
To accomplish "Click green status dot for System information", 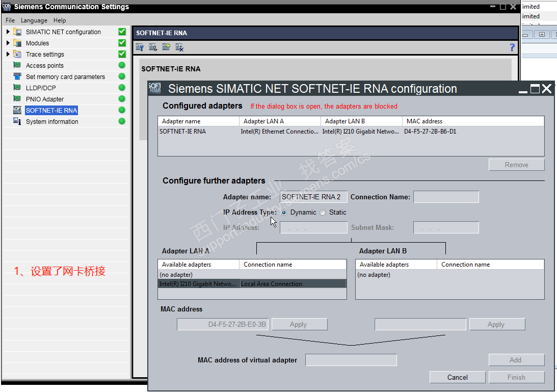I will coord(122,121).
